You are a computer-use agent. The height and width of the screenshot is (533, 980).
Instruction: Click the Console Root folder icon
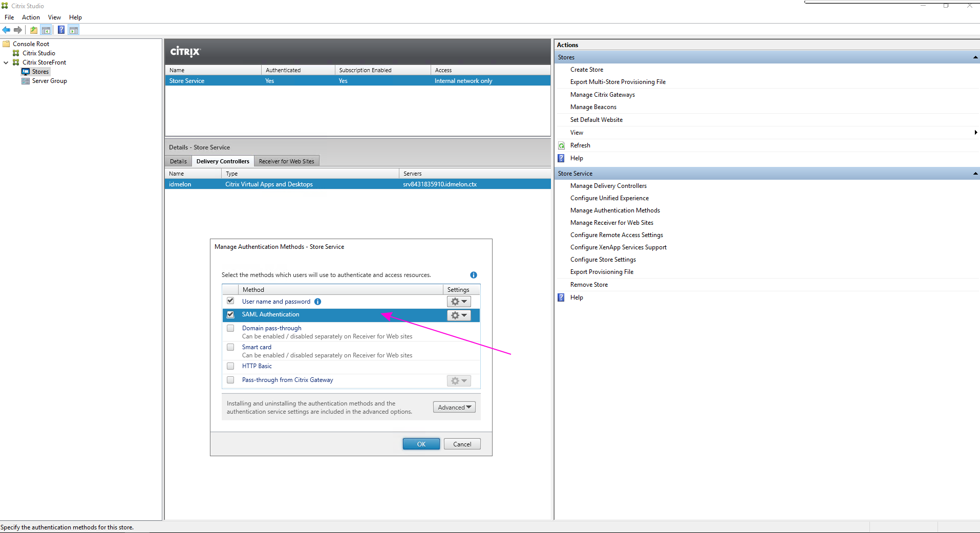[x=7, y=44]
